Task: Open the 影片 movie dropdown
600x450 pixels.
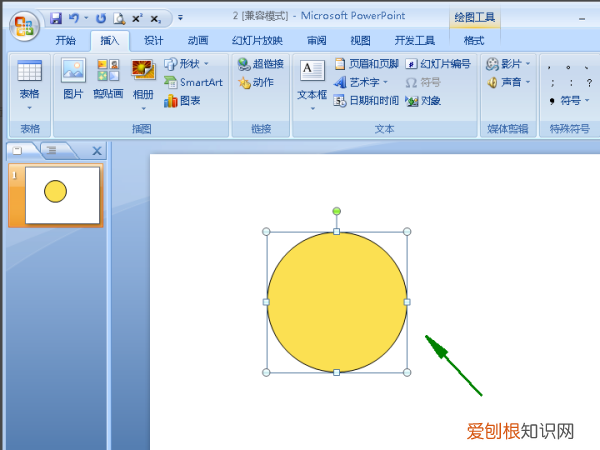Action: [508, 64]
